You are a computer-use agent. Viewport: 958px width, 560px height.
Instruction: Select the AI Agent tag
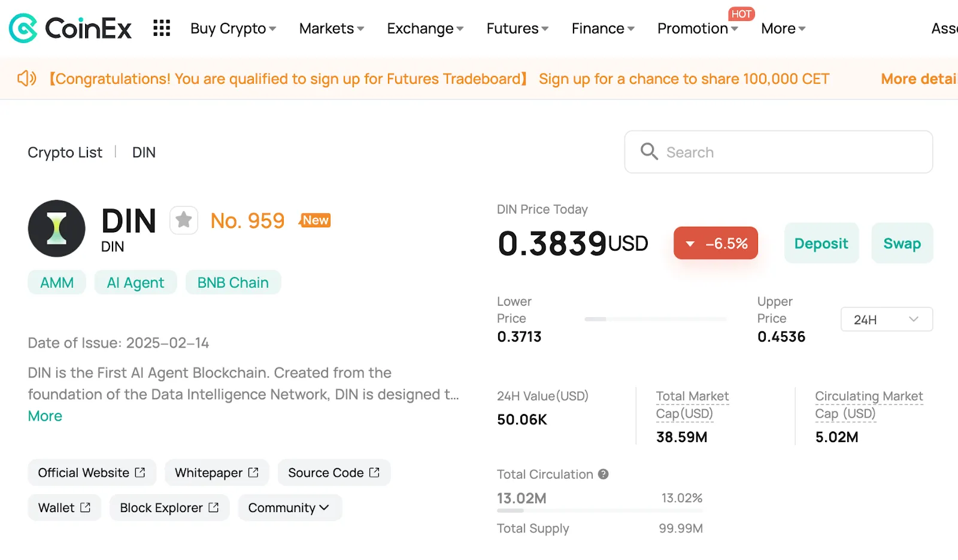[x=135, y=282]
